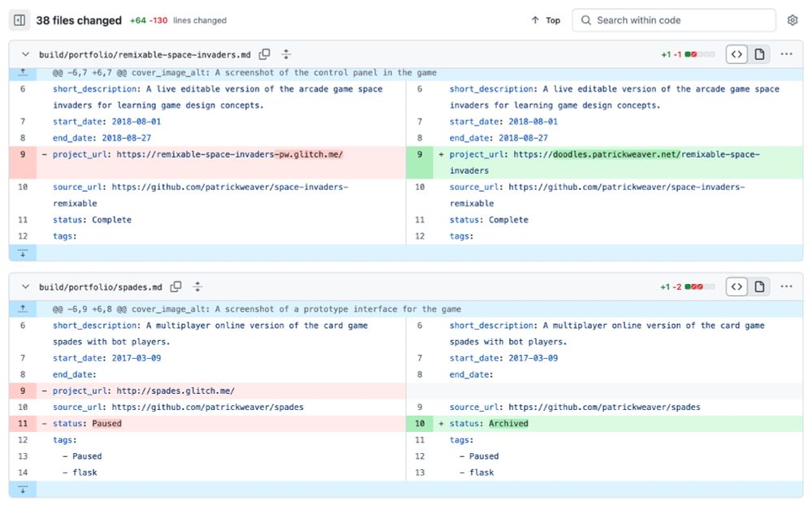Click right-side '- Paused' tag on line 12
Viewport: 812px width, 505px height.
coord(479,455)
